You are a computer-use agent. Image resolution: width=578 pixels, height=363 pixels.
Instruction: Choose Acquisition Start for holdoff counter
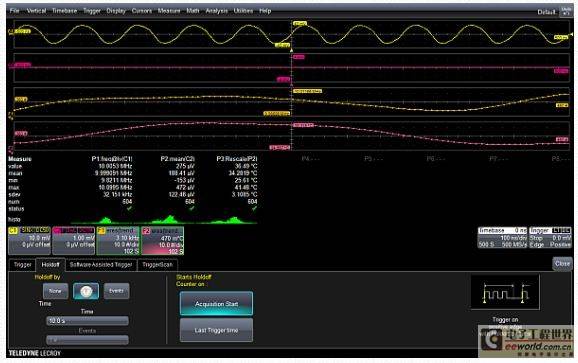pos(216,304)
